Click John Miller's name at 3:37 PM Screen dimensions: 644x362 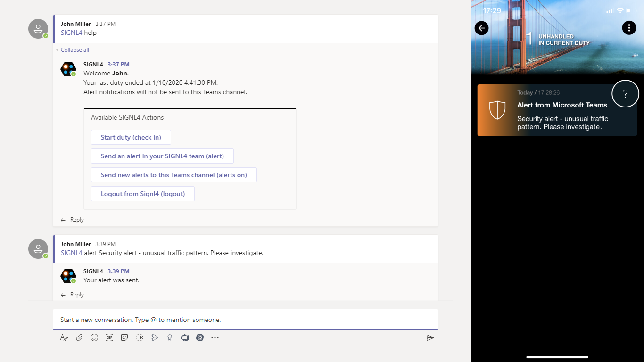75,24
